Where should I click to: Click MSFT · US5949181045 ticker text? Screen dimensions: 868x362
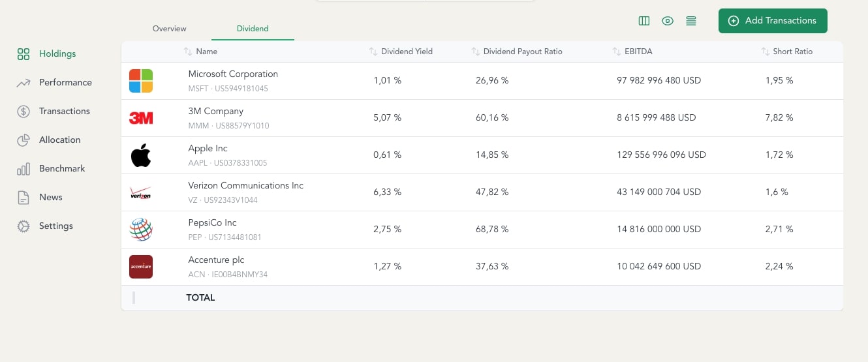click(x=228, y=89)
